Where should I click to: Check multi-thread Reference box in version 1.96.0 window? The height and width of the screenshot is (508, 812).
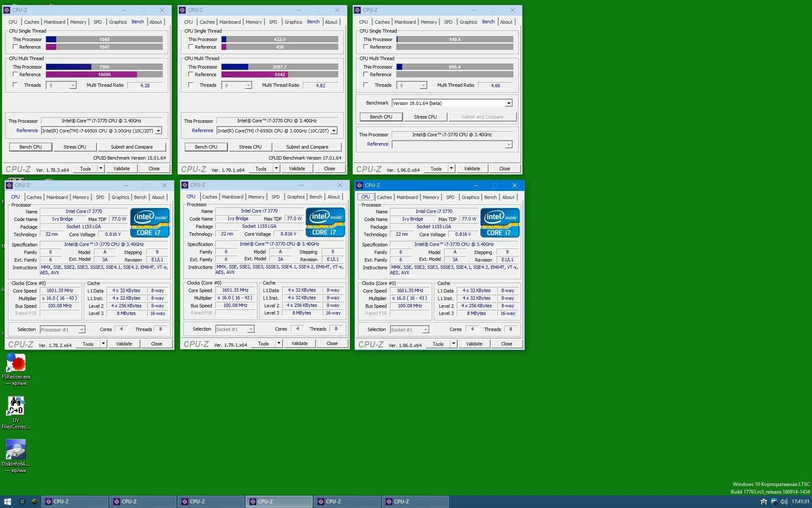(366, 75)
